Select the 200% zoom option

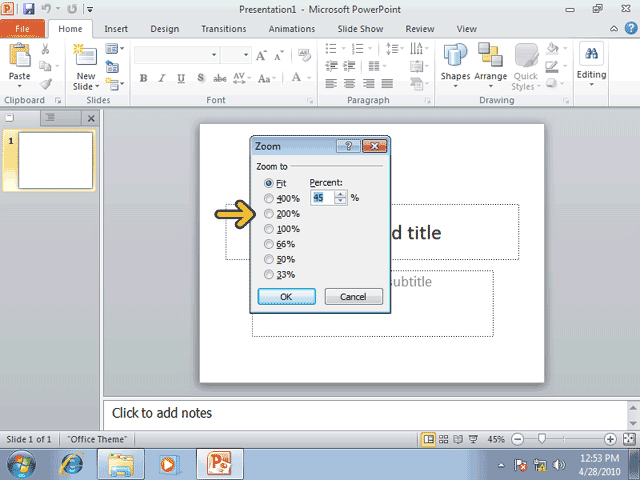[x=269, y=213]
